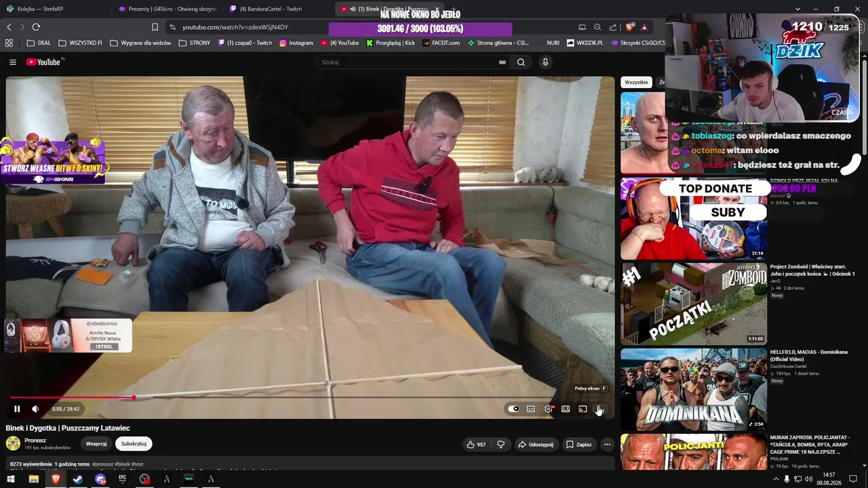The image size is (868, 488).
Task: Open the Project Zomboid video thumbnail
Action: click(x=694, y=304)
